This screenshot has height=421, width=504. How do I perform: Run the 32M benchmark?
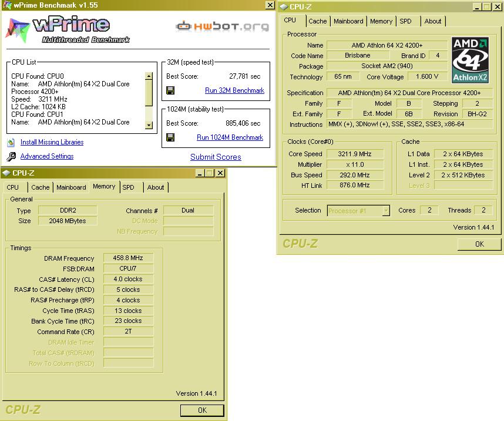click(234, 90)
